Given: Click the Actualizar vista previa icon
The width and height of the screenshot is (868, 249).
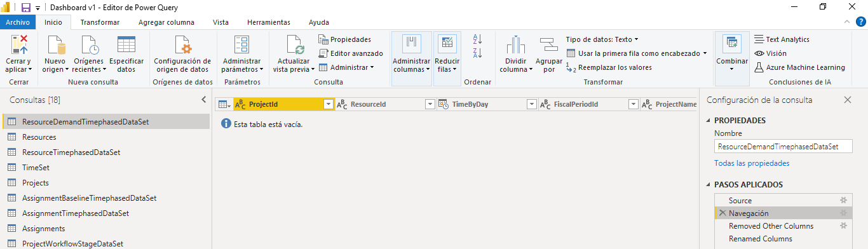Looking at the screenshot, I should coord(294,44).
